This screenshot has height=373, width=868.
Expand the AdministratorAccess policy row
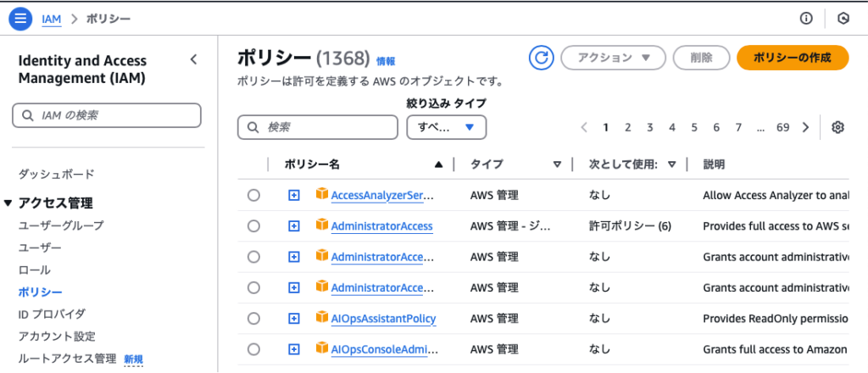coord(294,226)
